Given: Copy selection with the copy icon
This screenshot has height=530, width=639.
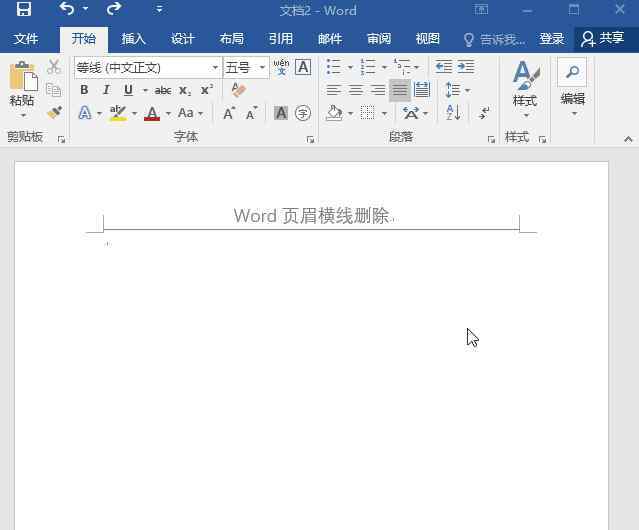Looking at the screenshot, I should point(54,90).
